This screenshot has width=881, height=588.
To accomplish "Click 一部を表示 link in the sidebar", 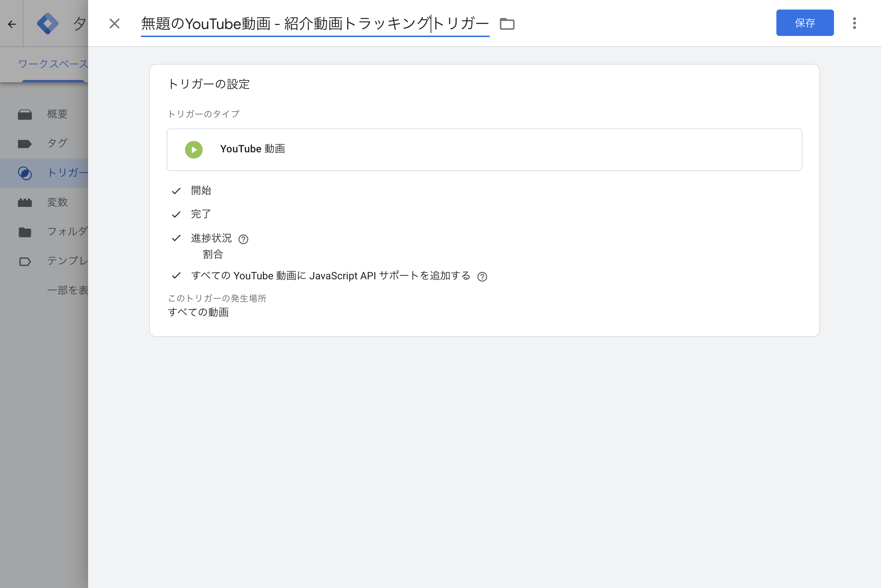I will coord(68,290).
